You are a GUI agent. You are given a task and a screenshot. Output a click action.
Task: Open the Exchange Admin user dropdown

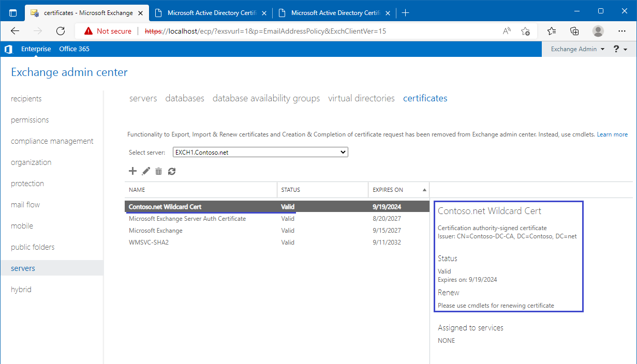click(577, 49)
